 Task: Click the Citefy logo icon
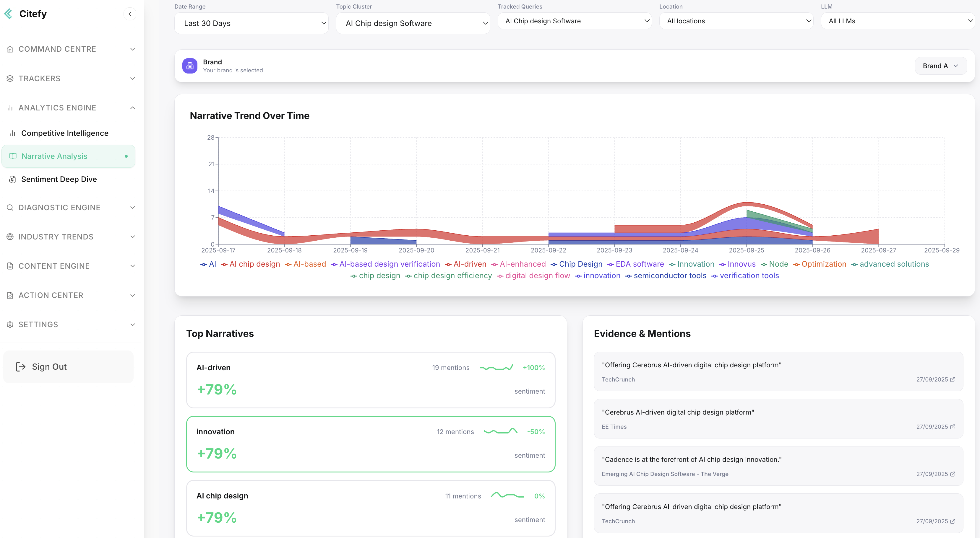pos(8,14)
